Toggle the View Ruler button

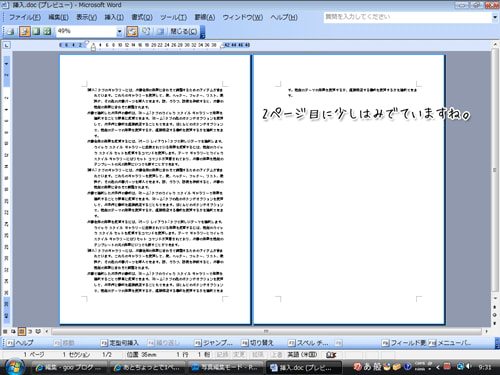[x=132, y=31]
